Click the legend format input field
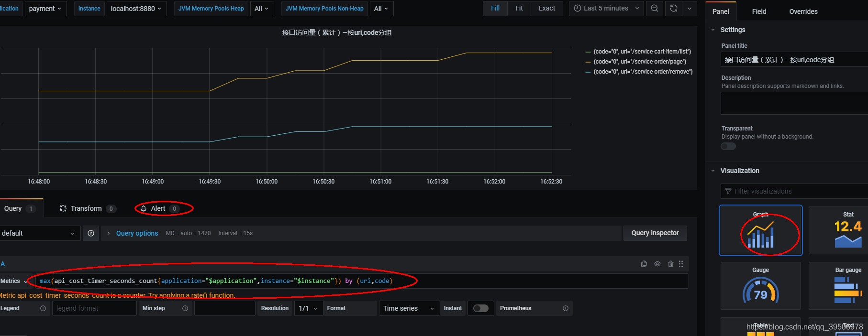This screenshot has height=336, width=868. [x=94, y=308]
